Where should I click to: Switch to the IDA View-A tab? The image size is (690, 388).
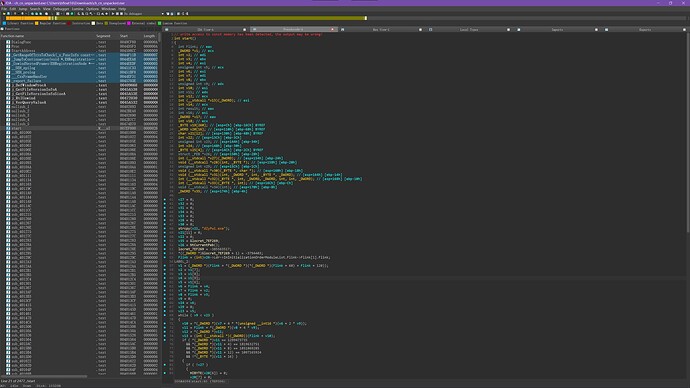[x=206, y=29]
